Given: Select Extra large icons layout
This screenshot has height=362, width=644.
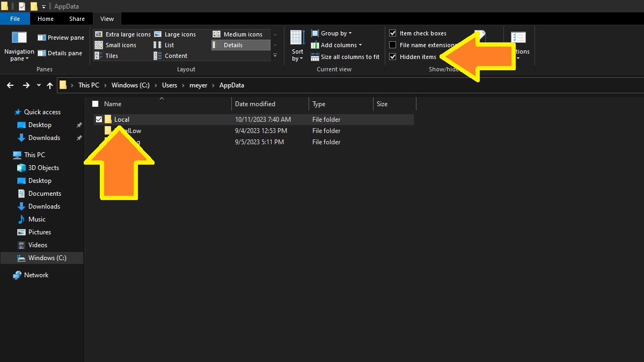Looking at the screenshot, I should point(123,34).
